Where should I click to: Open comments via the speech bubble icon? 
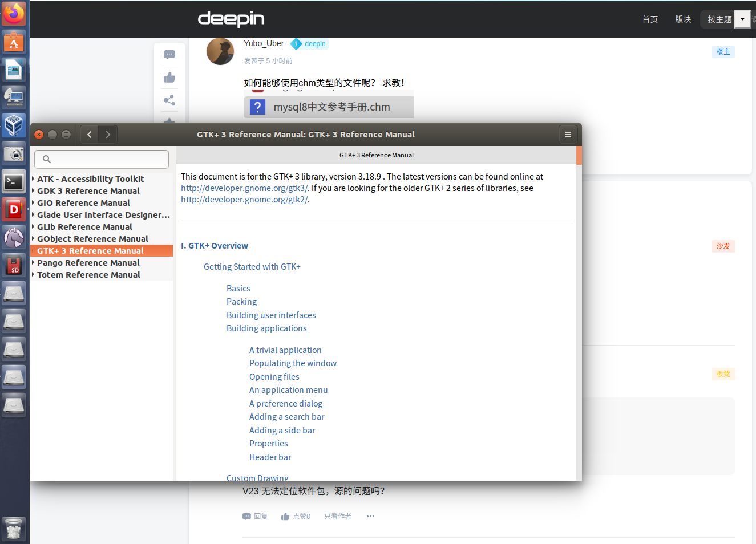point(169,54)
